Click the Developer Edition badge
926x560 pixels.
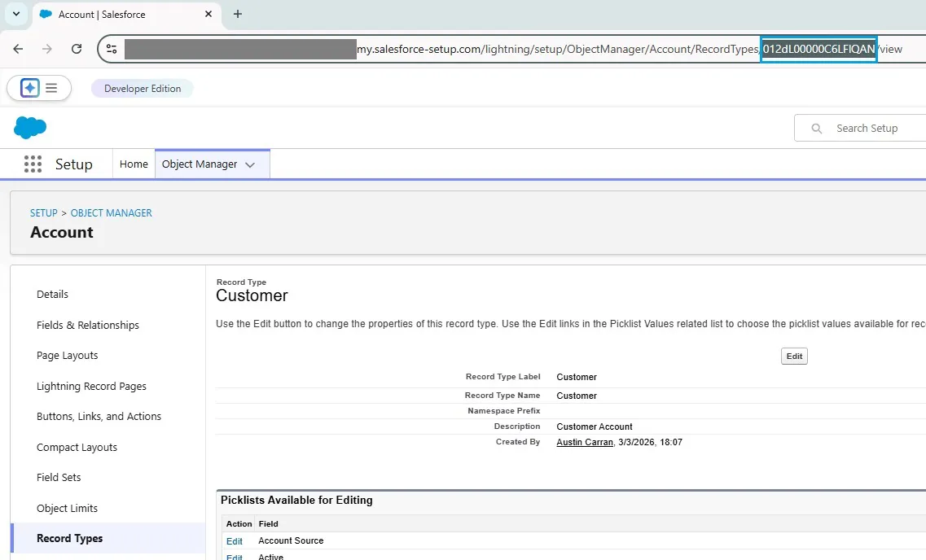point(143,89)
